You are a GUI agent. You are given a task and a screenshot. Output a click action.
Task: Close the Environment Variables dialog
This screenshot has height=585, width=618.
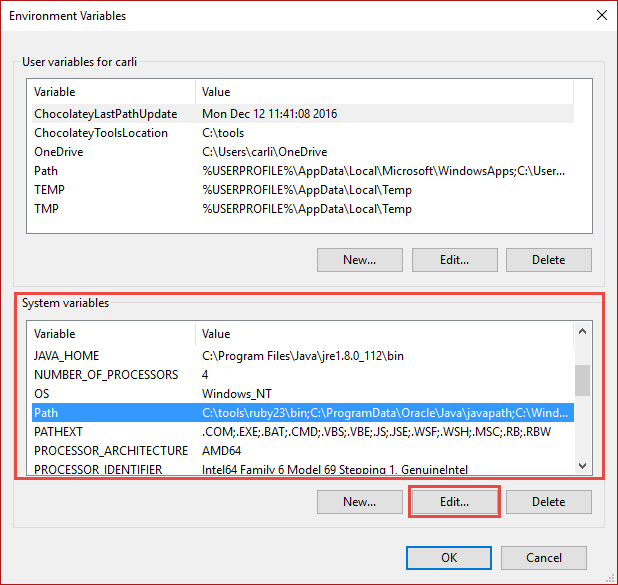pos(600,15)
